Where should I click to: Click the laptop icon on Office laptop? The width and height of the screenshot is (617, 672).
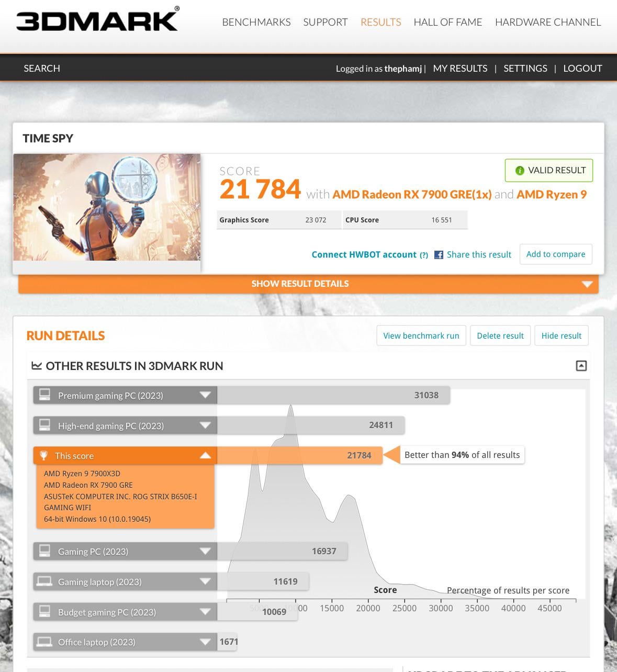tap(44, 642)
